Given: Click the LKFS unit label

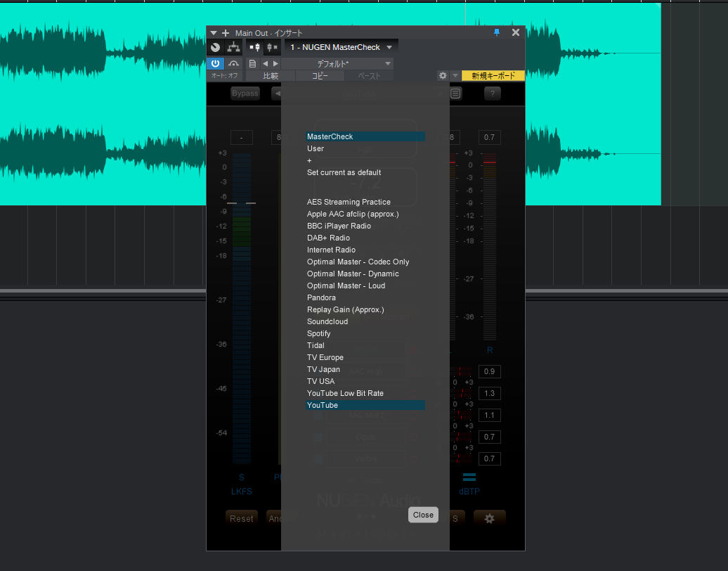Looking at the screenshot, I should pyautogui.click(x=242, y=492).
